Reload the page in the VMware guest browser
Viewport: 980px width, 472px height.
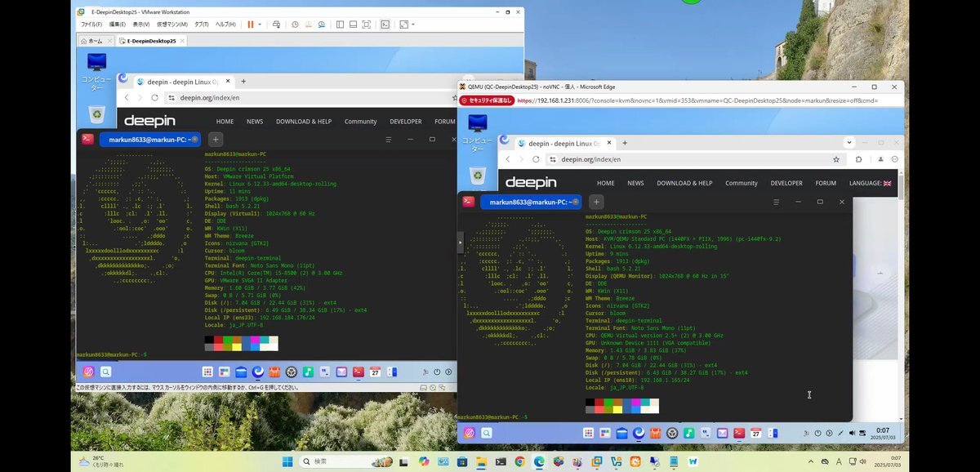click(x=154, y=97)
